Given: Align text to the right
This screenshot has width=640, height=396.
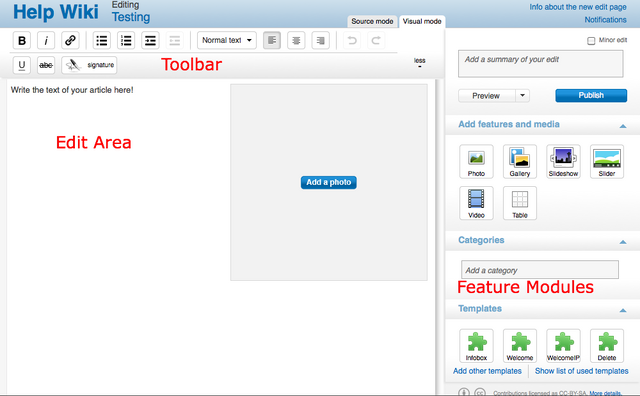Looking at the screenshot, I should click(x=320, y=40).
